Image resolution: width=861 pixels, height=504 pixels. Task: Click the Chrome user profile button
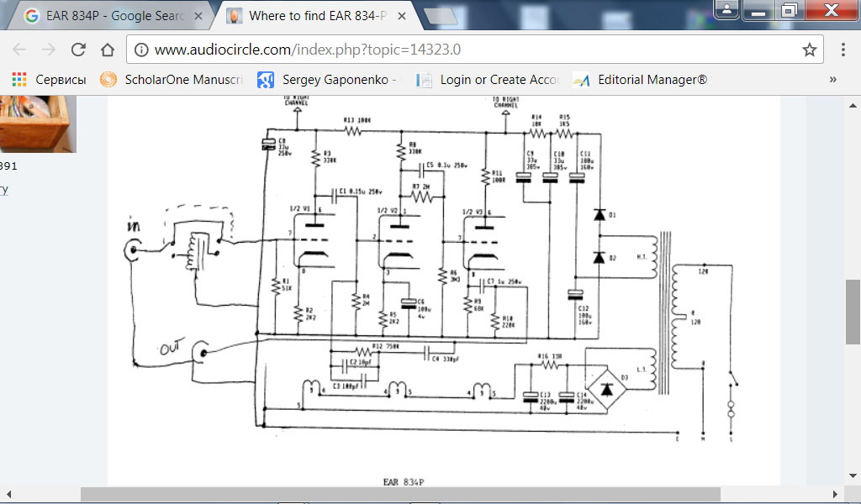coord(726,9)
